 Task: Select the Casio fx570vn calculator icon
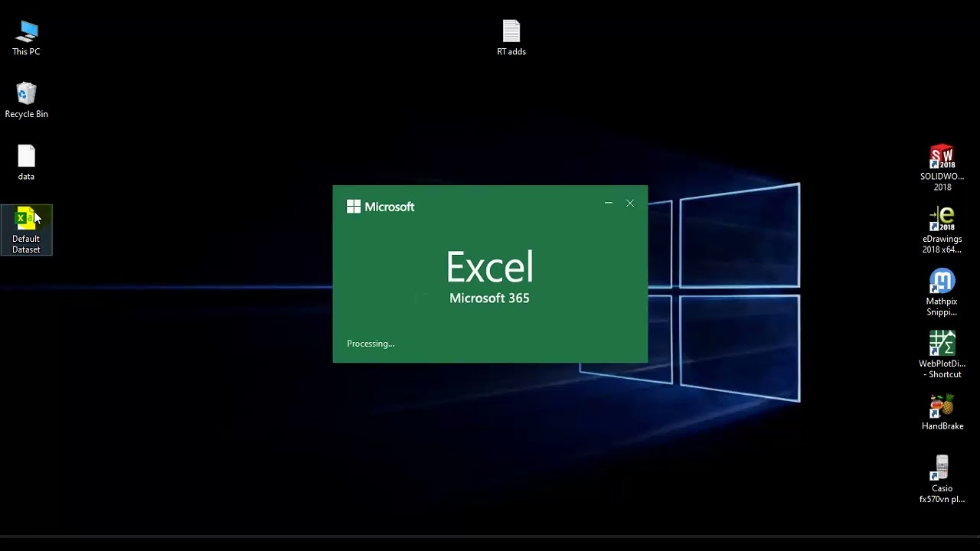point(942,479)
